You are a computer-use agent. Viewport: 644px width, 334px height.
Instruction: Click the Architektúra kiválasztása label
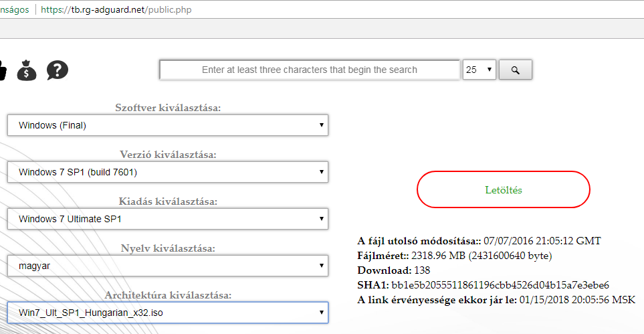[168, 295]
